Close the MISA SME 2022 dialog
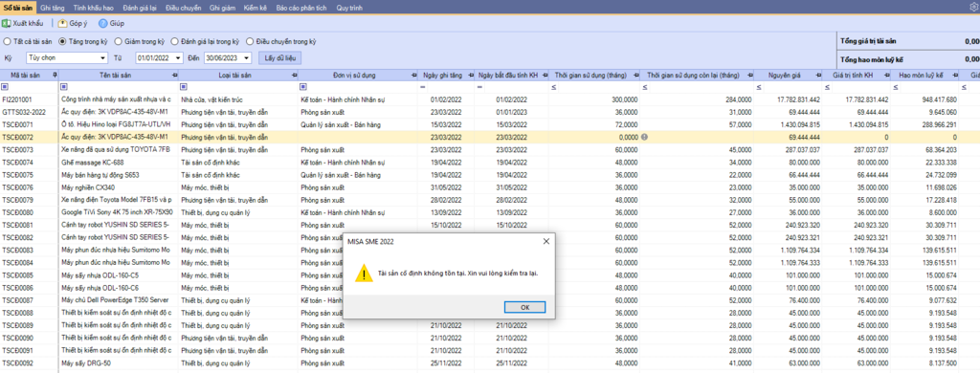 [x=546, y=241]
